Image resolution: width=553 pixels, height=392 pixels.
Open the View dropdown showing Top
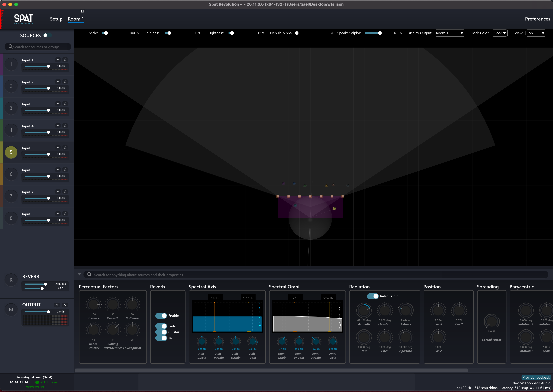(x=536, y=33)
